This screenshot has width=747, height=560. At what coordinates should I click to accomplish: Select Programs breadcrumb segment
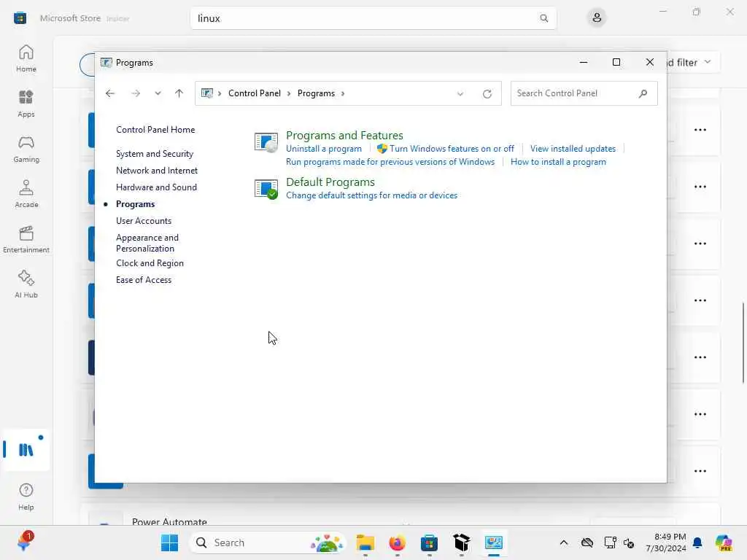coord(316,93)
